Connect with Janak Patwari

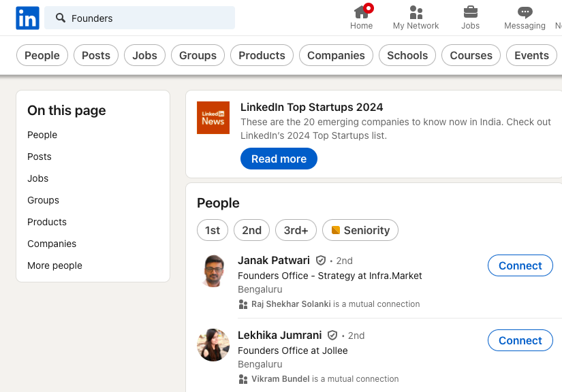(x=520, y=265)
